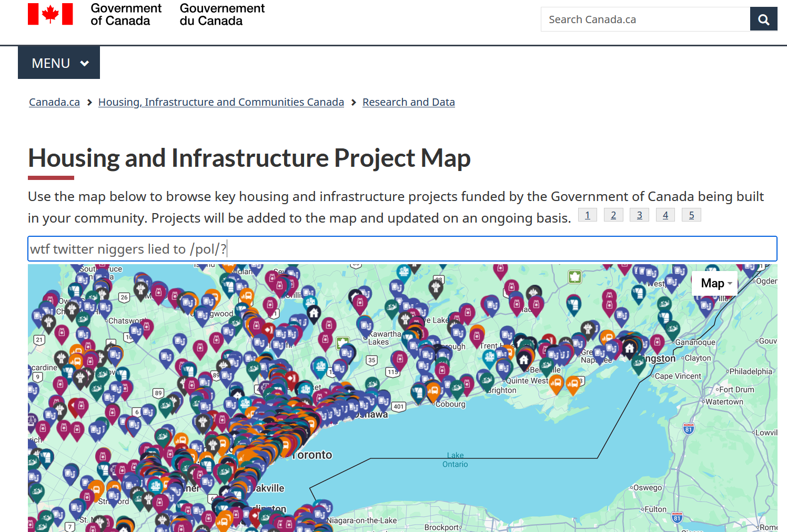The height and width of the screenshot is (532, 787).
Task: Click the Cape Vincent map label
Action: 678,376
